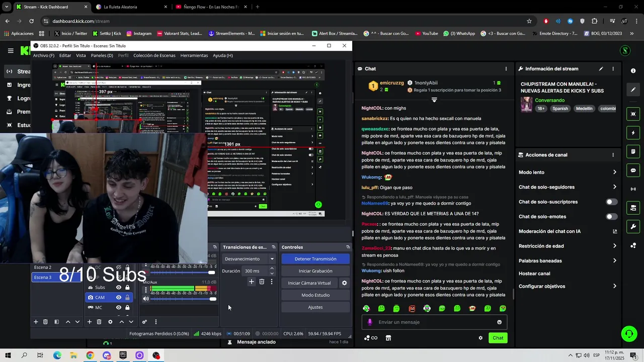Expand Modo lento options
This screenshot has height=362, width=644.
614,172
